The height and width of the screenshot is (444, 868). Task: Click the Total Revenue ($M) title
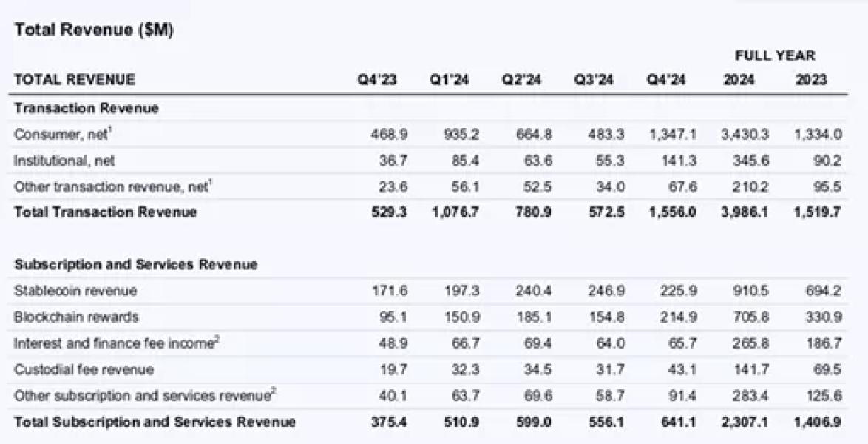(94, 30)
